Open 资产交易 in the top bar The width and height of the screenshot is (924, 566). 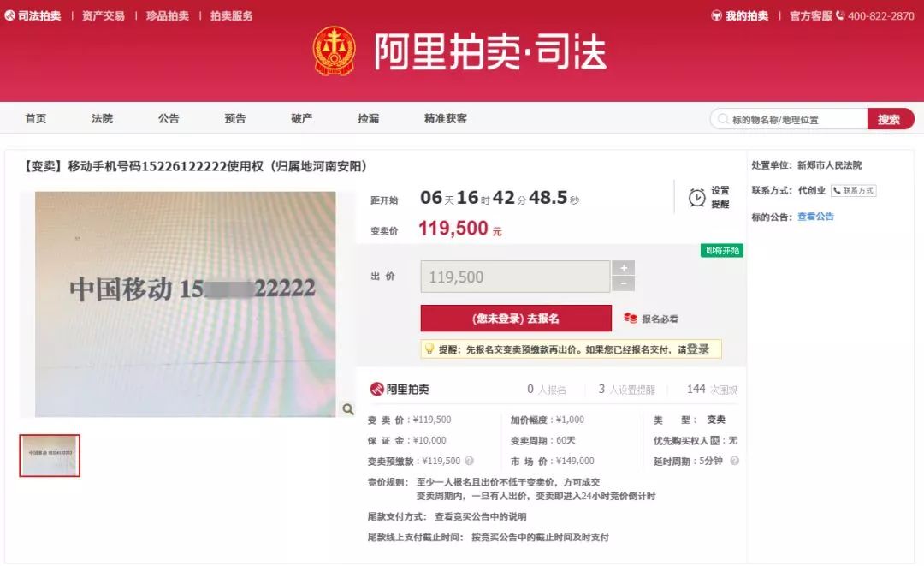(x=104, y=15)
